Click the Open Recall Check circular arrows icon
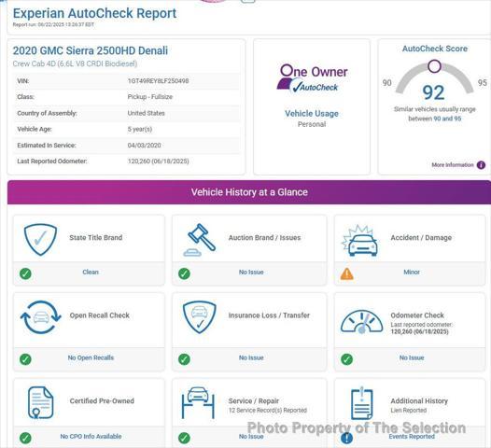This screenshot has width=491, height=448. coord(40,317)
